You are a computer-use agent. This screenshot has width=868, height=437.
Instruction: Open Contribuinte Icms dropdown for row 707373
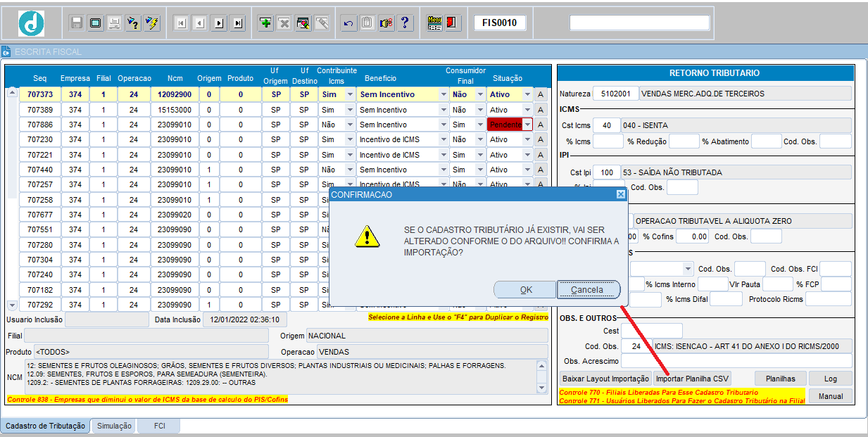pos(350,94)
